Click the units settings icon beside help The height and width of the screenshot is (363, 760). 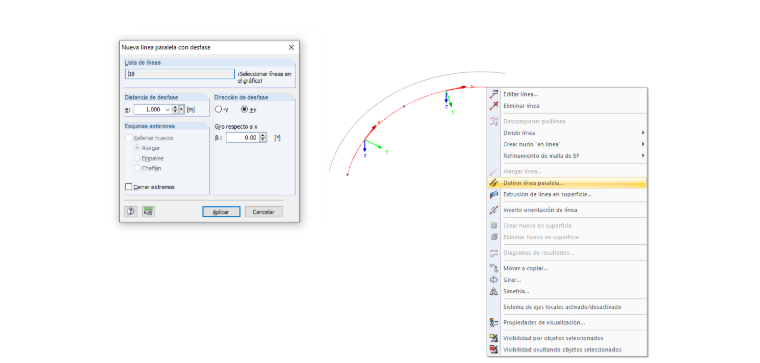point(148,211)
